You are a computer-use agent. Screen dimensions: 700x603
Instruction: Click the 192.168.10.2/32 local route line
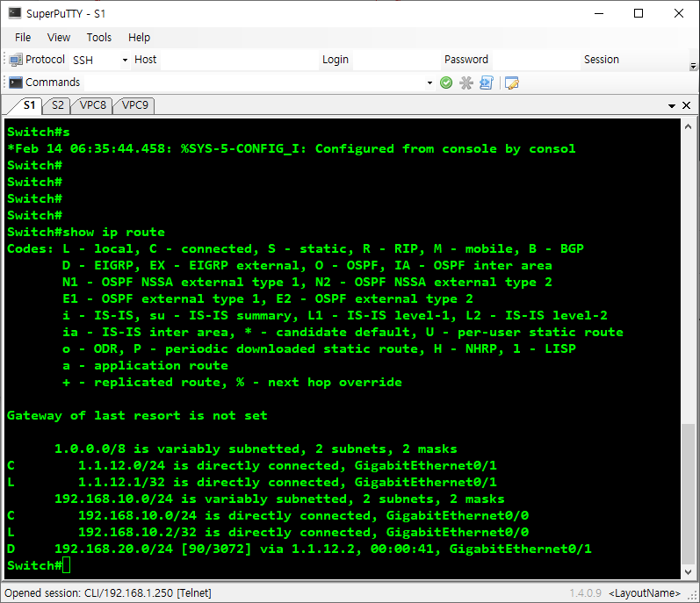(268, 533)
